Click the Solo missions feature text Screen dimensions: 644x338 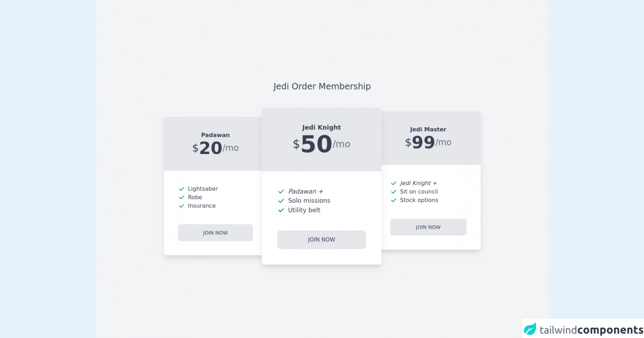[x=309, y=201]
